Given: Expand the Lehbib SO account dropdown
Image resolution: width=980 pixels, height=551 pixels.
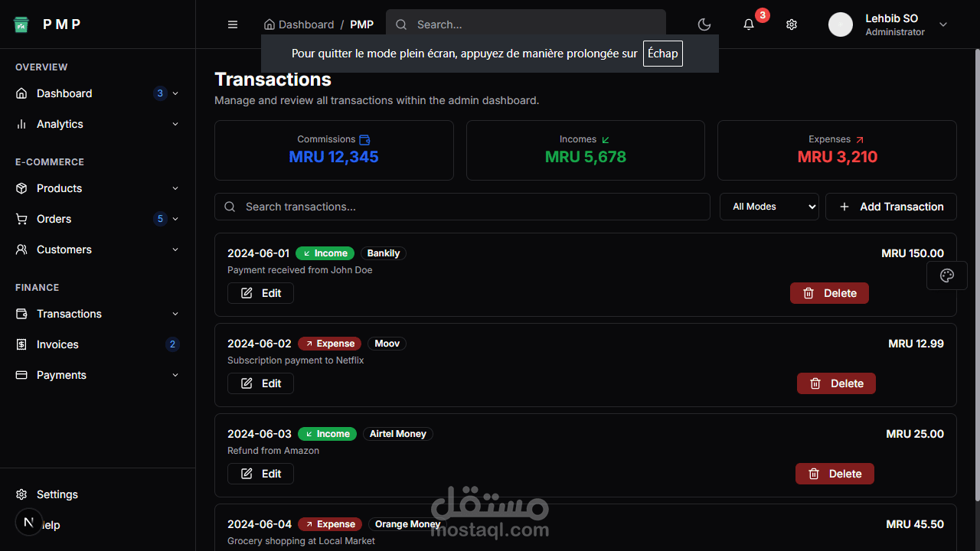Looking at the screenshot, I should point(943,24).
